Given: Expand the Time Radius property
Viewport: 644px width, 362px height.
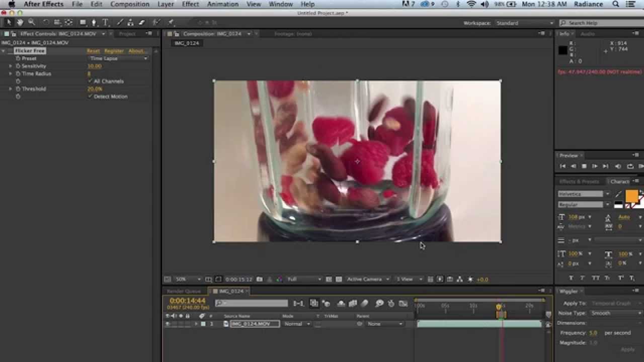Looking at the screenshot, I should click(x=11, y=73).
